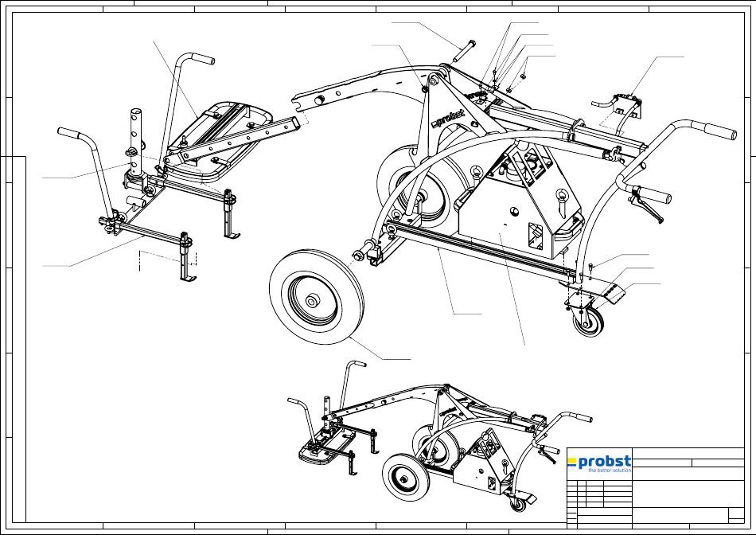Click the "the better solution" tagline text
756x535 pixels.
[610, 471]
